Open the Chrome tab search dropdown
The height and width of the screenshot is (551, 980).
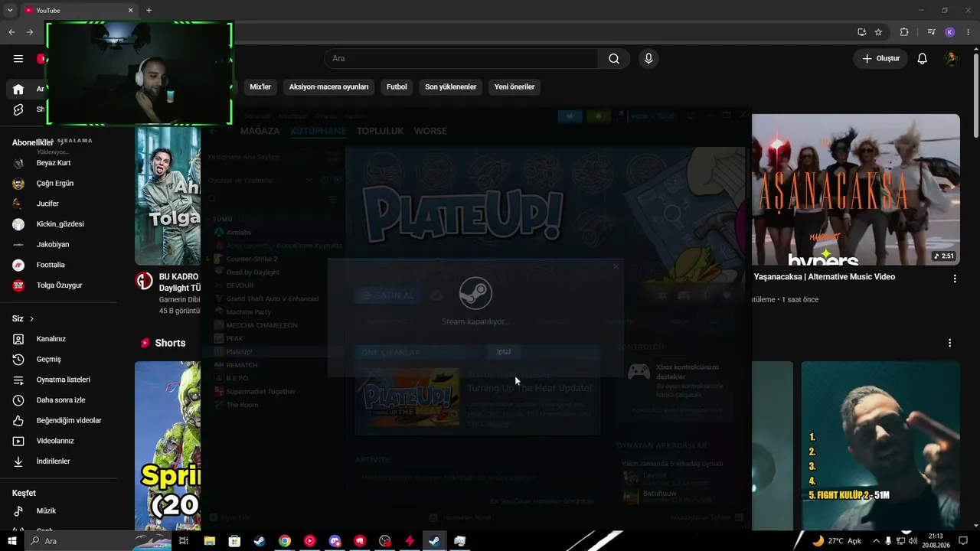pos(10,11)
